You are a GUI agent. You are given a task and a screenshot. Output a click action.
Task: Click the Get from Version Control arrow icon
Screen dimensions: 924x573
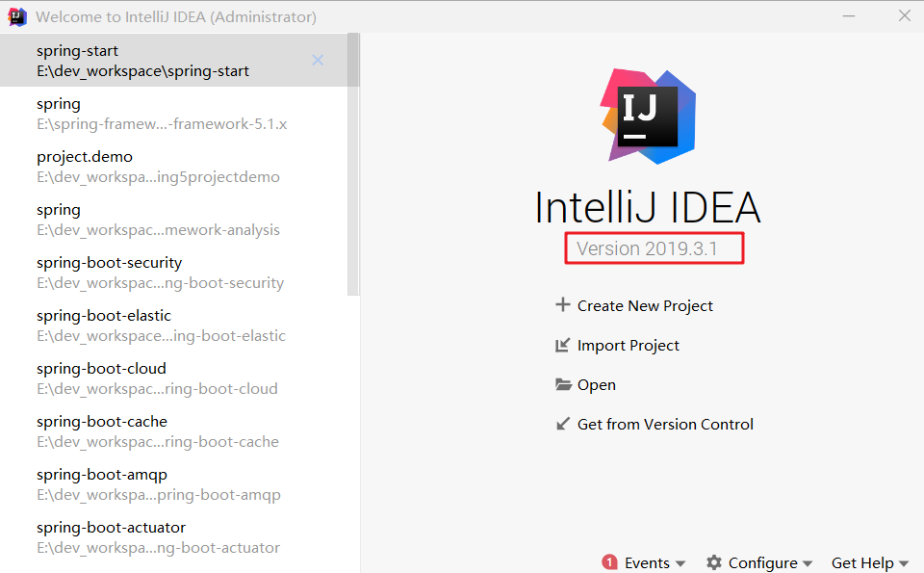(563, 424)
